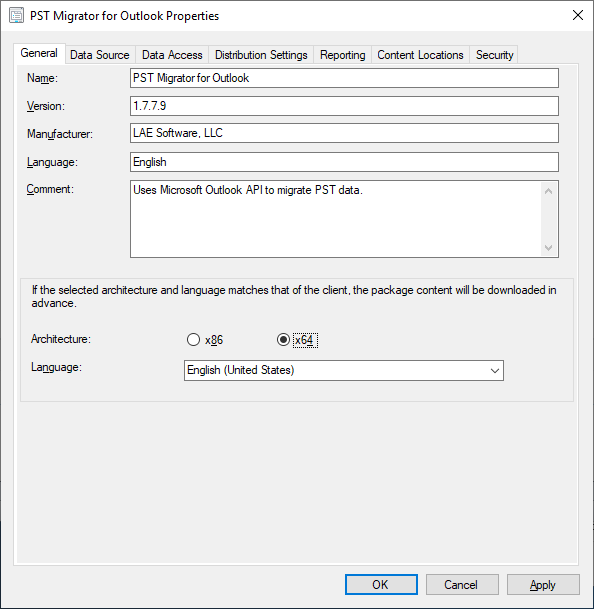
Task: Select the x86 architecture radio button
Action: (193, 339)
